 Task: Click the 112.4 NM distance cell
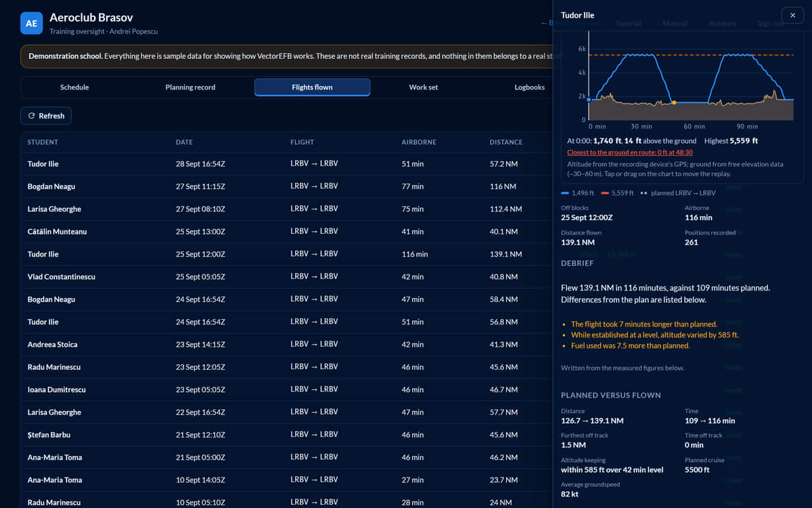[506, 209]
